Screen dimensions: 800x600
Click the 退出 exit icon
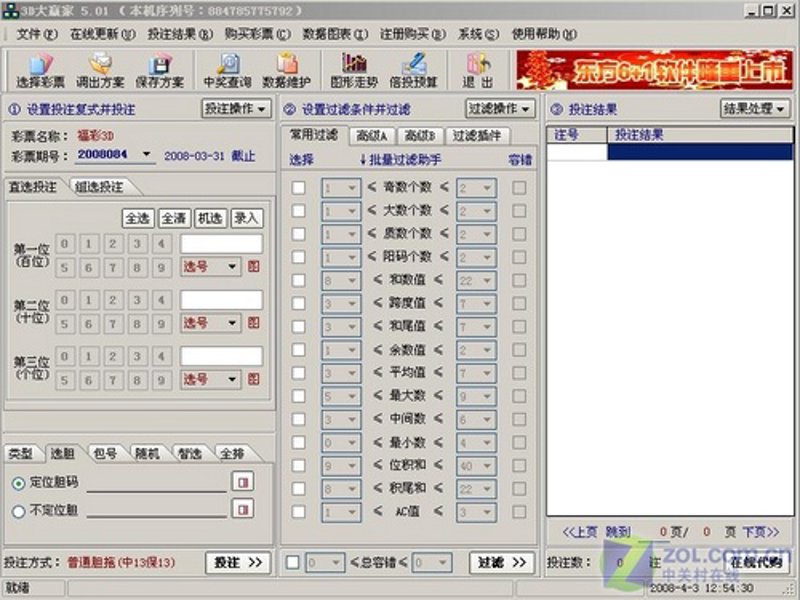(x=478, y=70)
